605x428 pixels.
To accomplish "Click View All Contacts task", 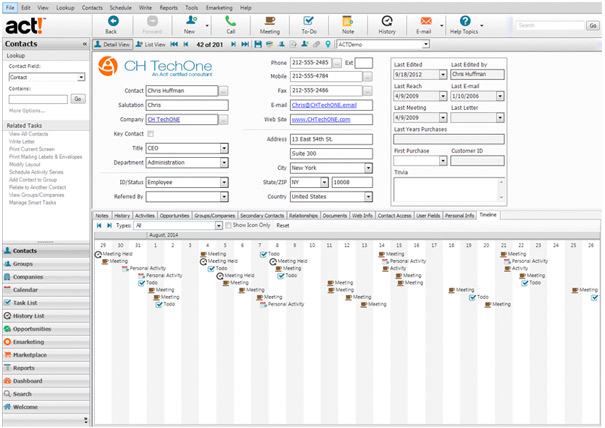I will (x=29, y=134).
